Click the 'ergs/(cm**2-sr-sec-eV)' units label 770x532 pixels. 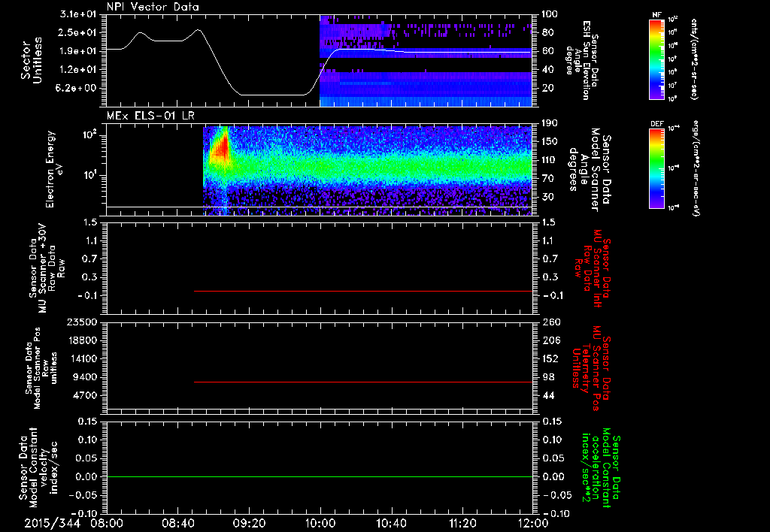696,168
